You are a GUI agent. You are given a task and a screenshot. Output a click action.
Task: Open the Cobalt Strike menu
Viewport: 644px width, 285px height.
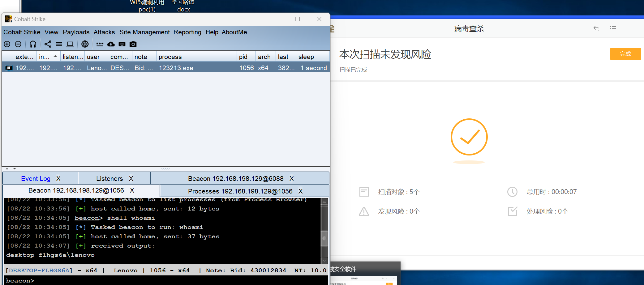[x=22, y=32]
